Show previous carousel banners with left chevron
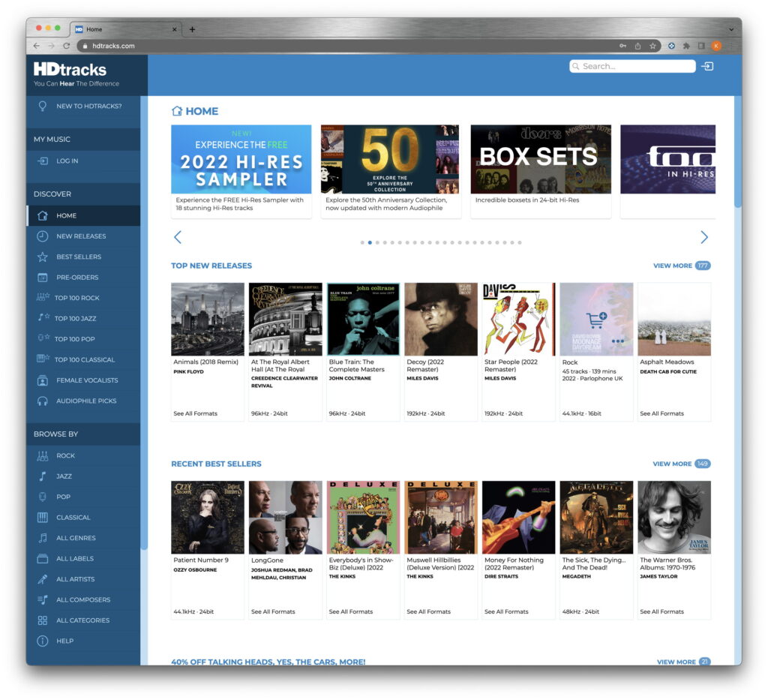The image size is (768, 700). pos(178,237)
